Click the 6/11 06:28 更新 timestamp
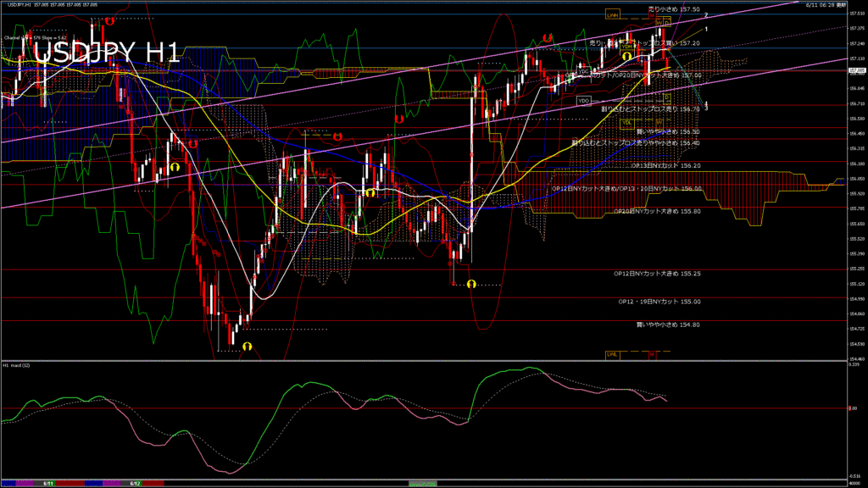The image size is (868, 488). (x=824, y=4)
